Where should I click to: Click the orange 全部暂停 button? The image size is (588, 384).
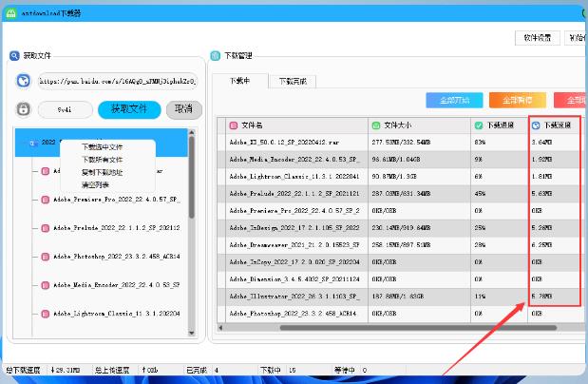(517, 100)
